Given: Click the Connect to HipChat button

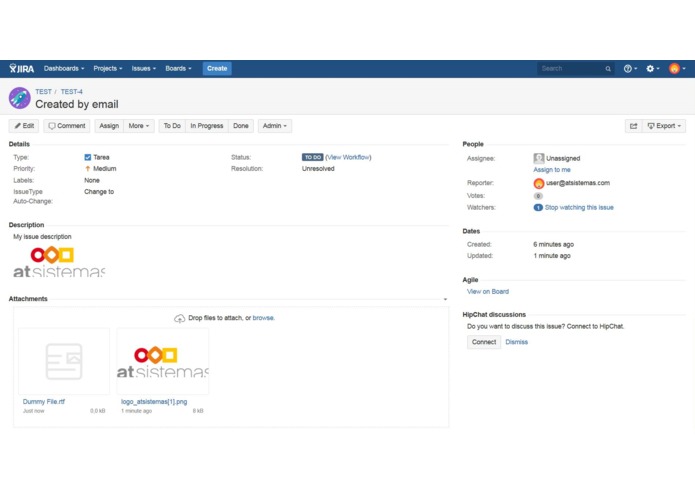Looking at the screenshot, I should click(484, 342).
